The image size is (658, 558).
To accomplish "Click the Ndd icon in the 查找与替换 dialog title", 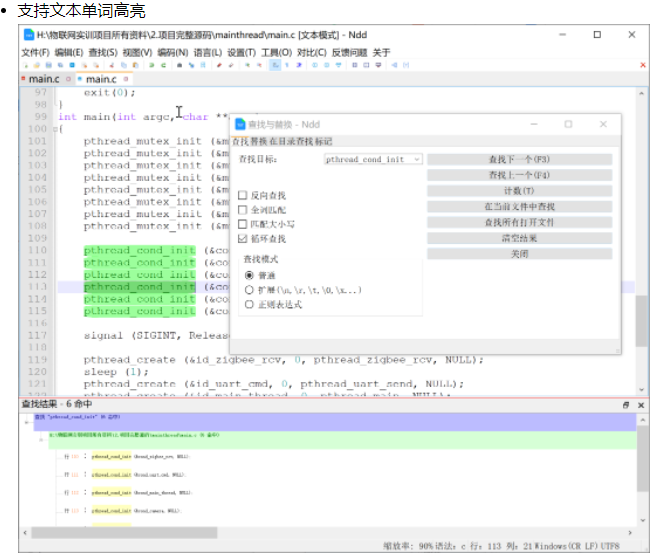I will pos(240,124).
